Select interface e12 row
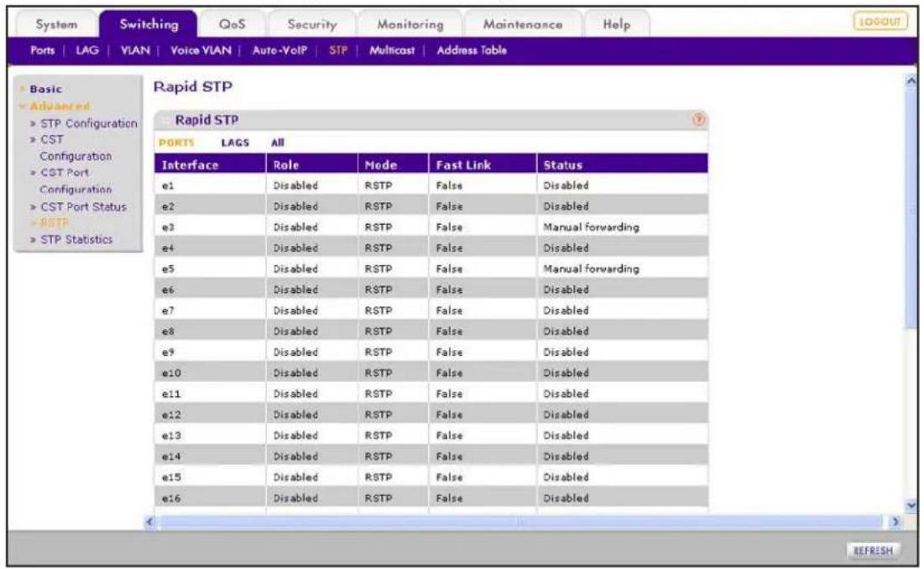Screen dimensions: 924x569 [x=431, y=415]
